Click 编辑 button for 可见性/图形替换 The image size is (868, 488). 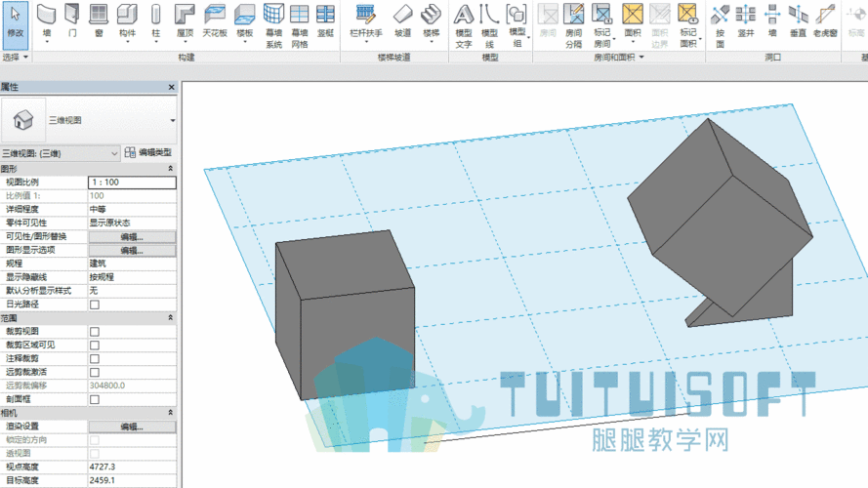[133, 237]
